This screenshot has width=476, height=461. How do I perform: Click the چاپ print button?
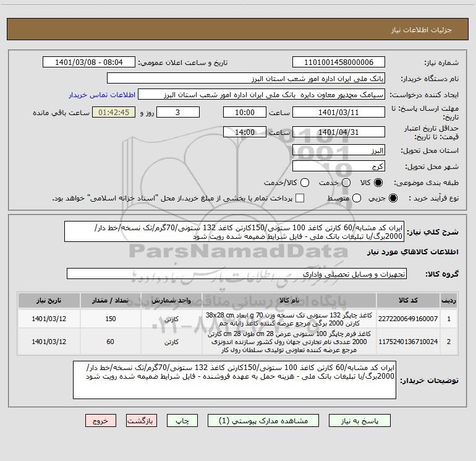pyautogui.click(x=182, y=421)
